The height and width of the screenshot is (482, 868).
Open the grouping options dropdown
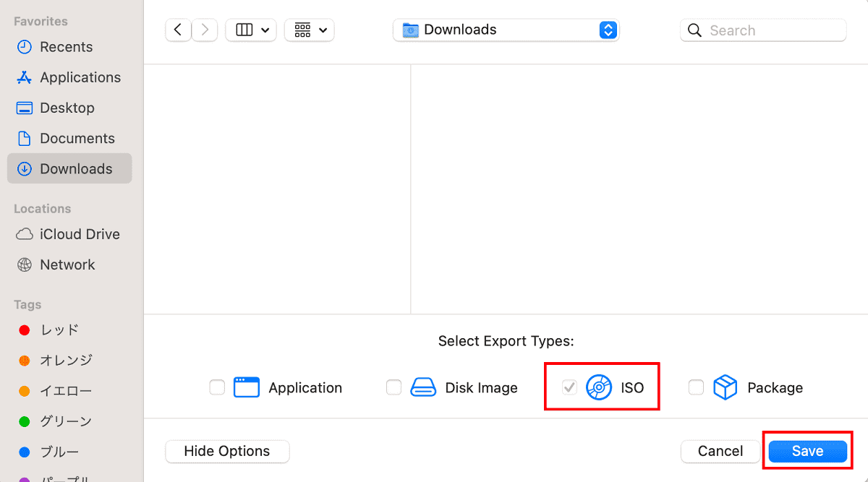pyautogui.click(x=310, y=30)
